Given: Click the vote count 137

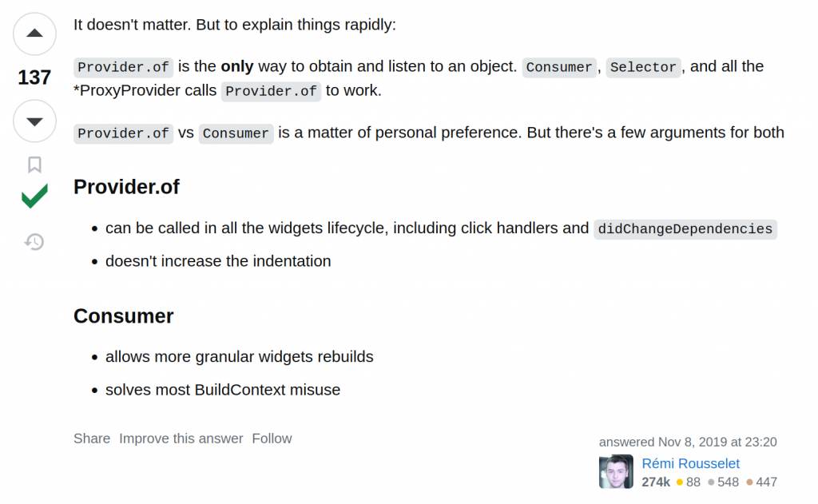Looking at the screenshot, I should coord(34,77).
